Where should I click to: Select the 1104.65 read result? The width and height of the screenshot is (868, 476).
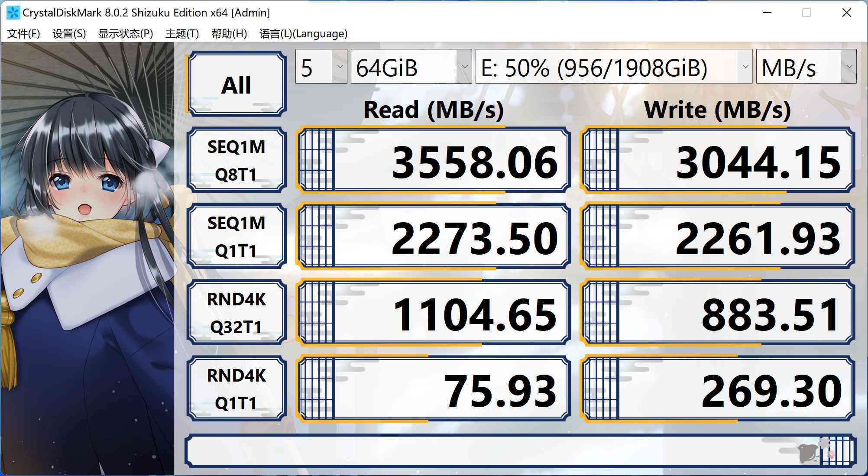point(433,313)
